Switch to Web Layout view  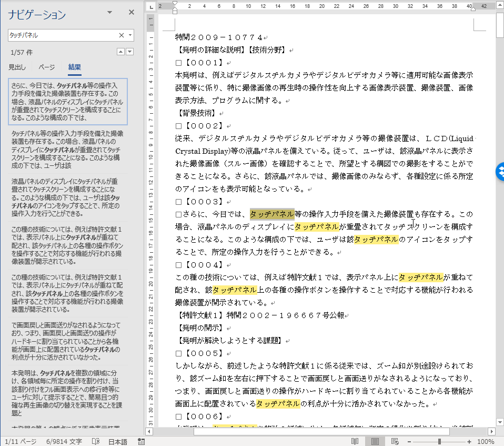(x=395, y=441)
